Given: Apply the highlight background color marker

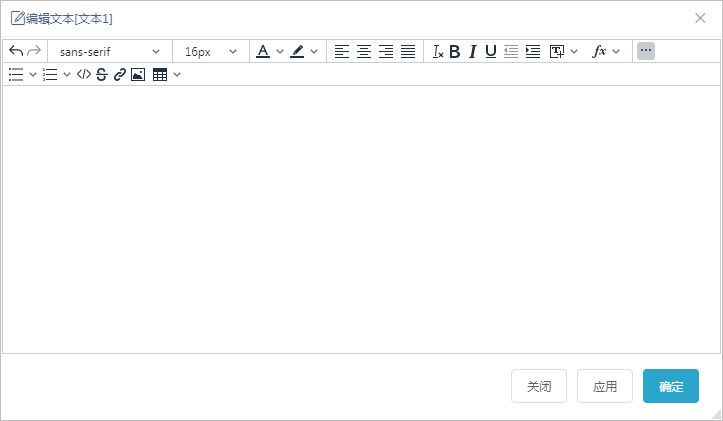Looking at the screenshot, I should (x=297, y=51).
